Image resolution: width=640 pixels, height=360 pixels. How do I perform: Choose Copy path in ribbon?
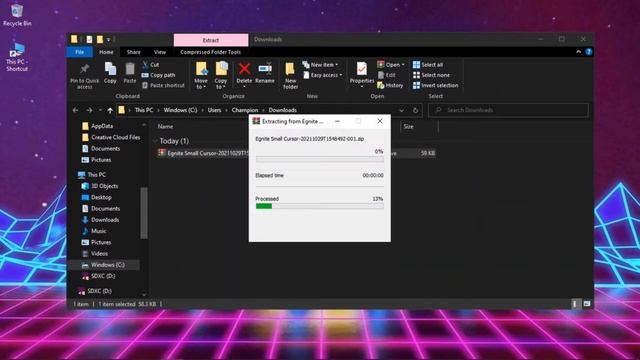click(x=158, y=75)
